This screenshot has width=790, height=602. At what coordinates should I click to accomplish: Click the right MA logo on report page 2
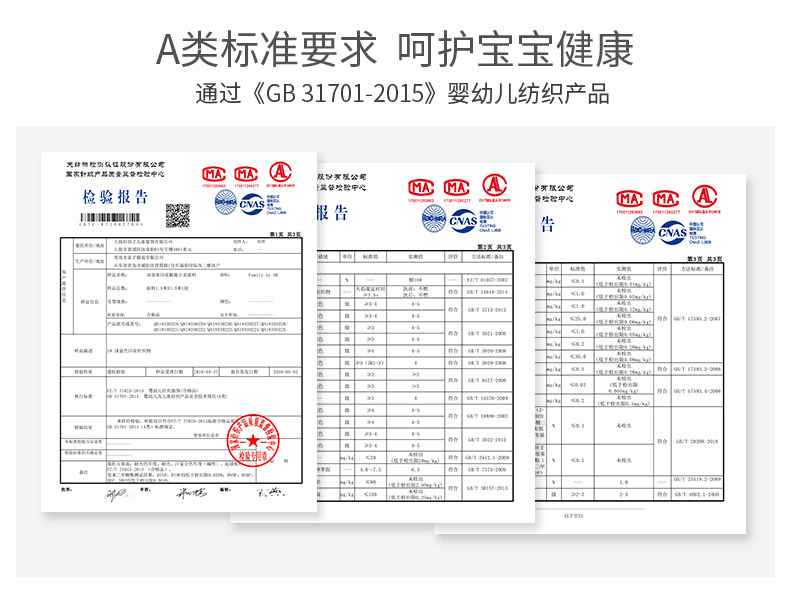pos(456,188)
